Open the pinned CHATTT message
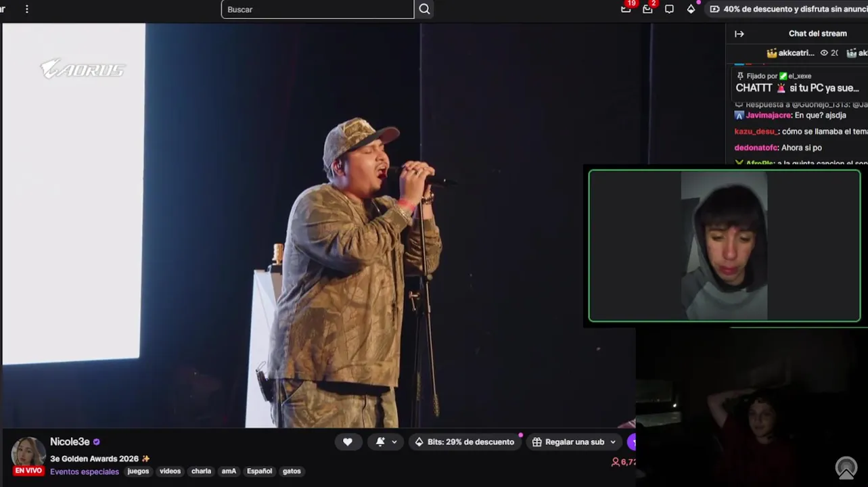Screen dimensions: 868x487 (798, 88)
